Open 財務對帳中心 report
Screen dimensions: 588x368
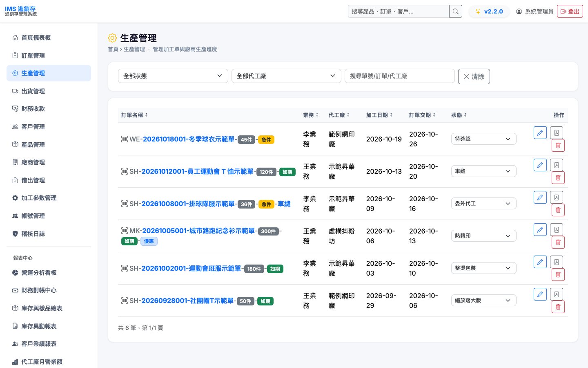click(49, 290)
